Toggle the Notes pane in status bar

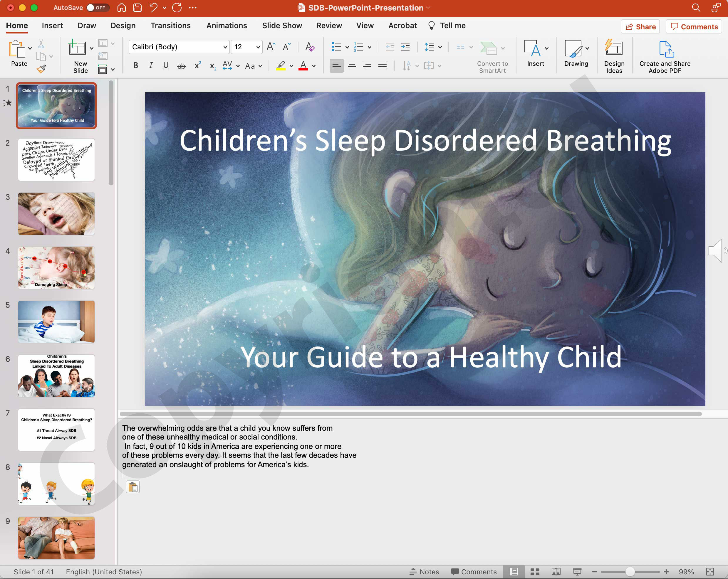424,572
